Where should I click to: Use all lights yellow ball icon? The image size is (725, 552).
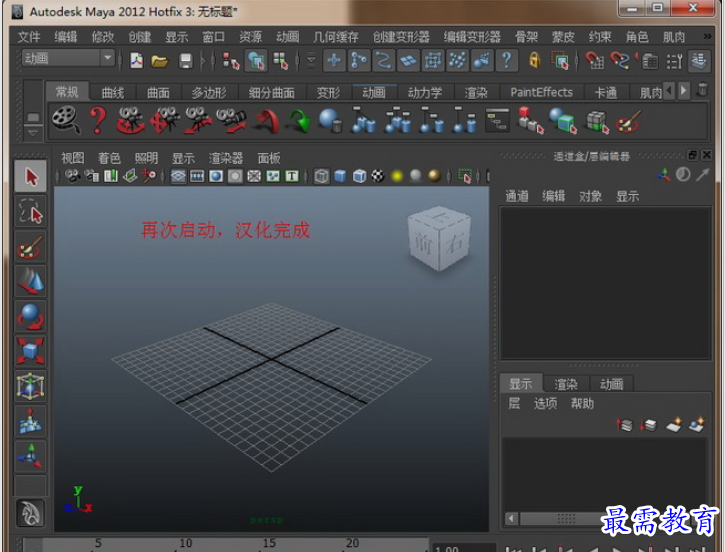[397, 176]
